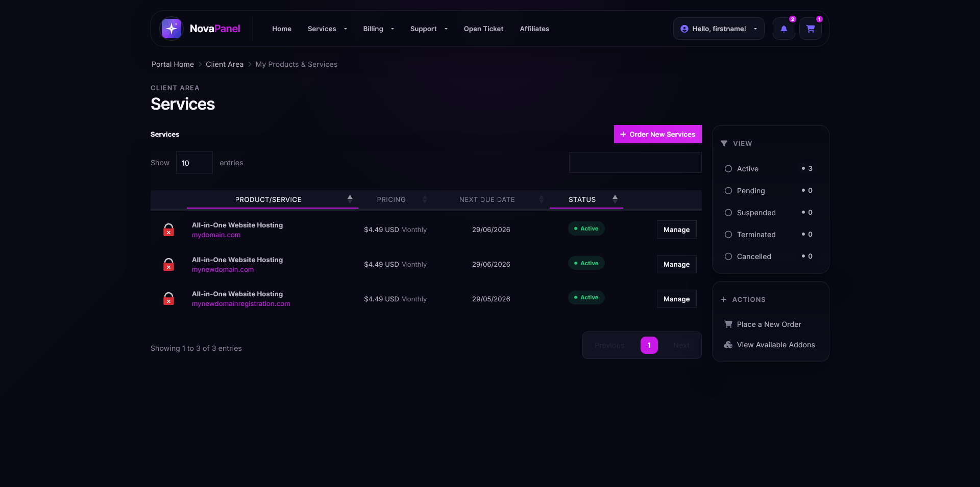Click Active status badge for mydomain.com
The image size is (980, 487).
tap(586, 228)
